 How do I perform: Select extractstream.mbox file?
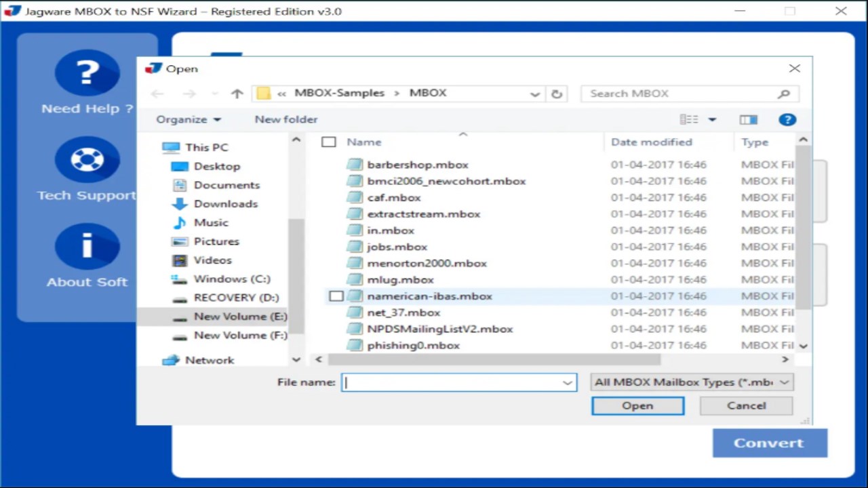coord(423,214)
